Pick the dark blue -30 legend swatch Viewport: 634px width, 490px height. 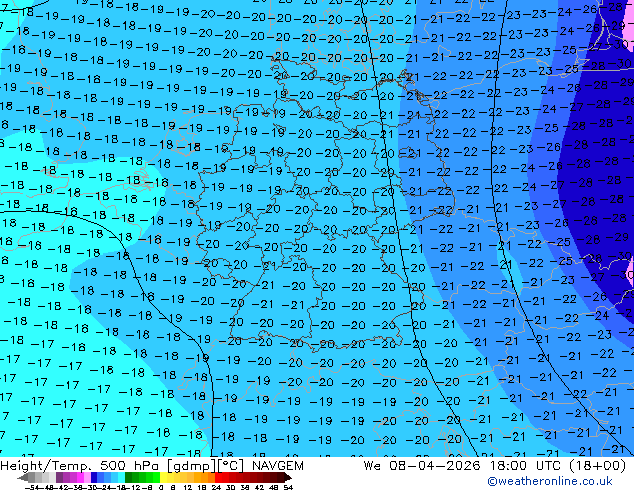pyautogui.click(x=94, y=477)
